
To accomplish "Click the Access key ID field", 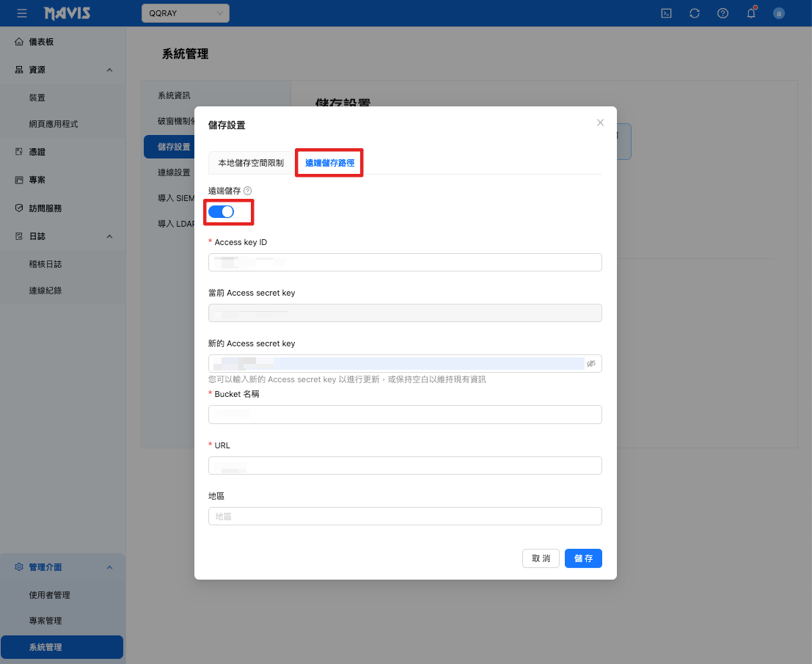I will click(x=405, y=262).
